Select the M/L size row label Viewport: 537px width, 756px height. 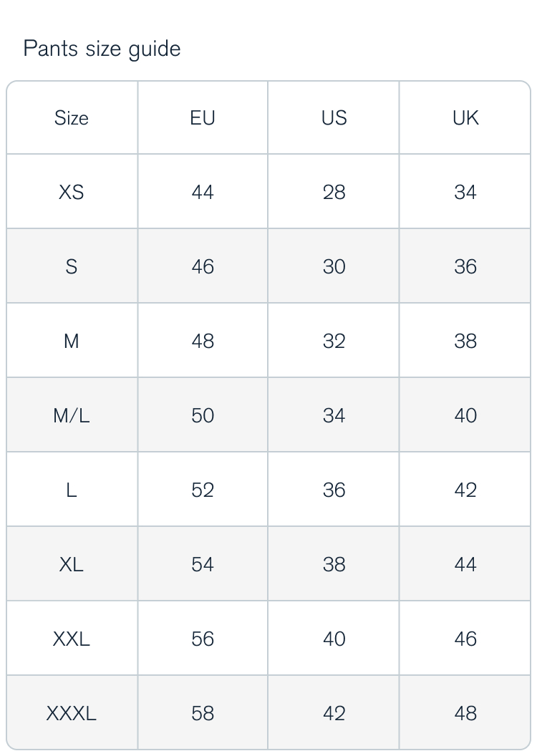[72, 415]
